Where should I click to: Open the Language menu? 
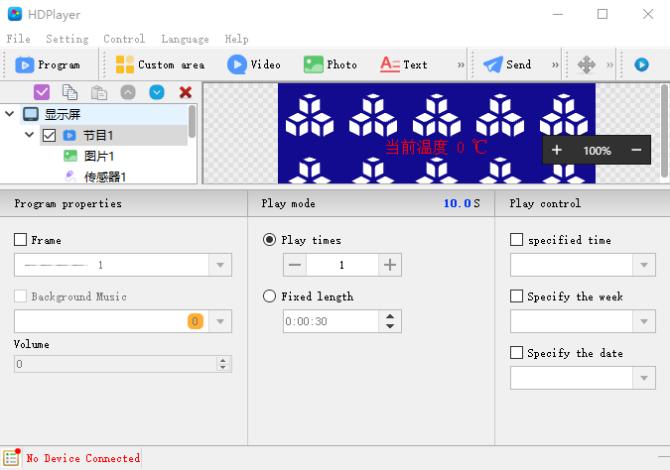pos(185,39)
